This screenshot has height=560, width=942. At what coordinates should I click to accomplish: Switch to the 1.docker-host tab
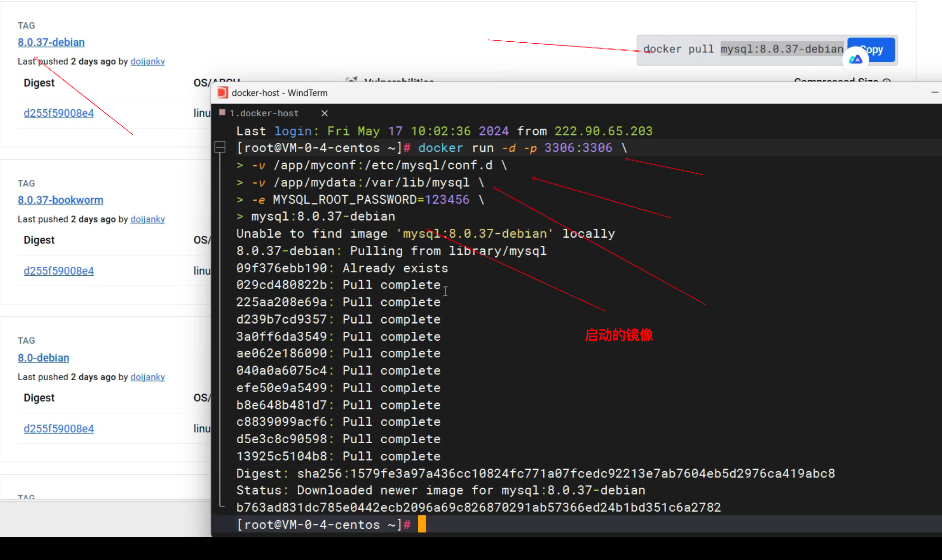[264, 113]
